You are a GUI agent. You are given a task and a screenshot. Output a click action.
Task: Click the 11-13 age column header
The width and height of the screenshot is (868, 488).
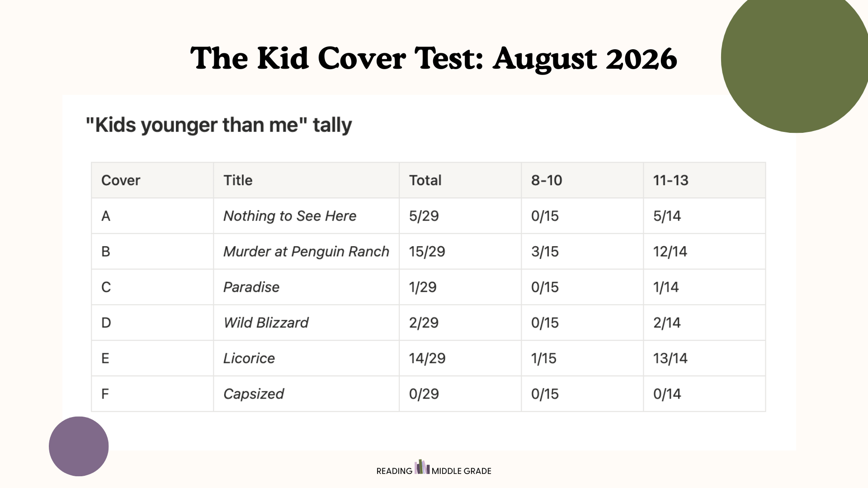pos(704,180)
